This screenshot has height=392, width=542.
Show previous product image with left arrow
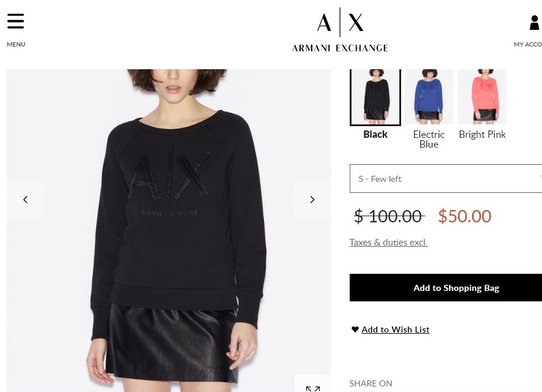[x=25, y=200]
